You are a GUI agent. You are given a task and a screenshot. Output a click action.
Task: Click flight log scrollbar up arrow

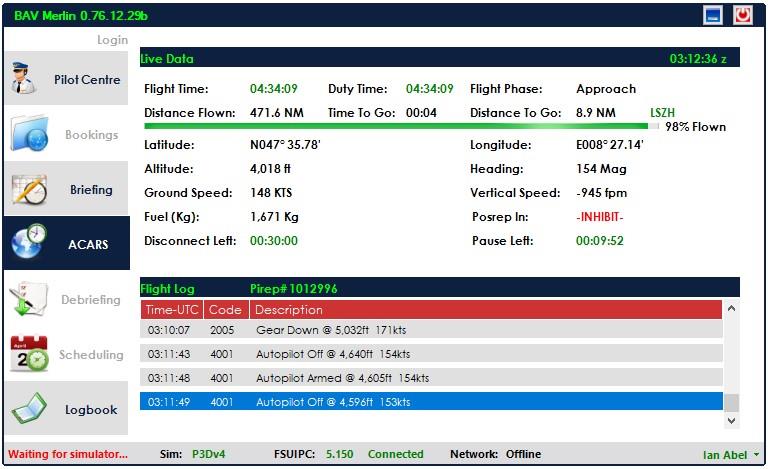[x=731, y=308]
